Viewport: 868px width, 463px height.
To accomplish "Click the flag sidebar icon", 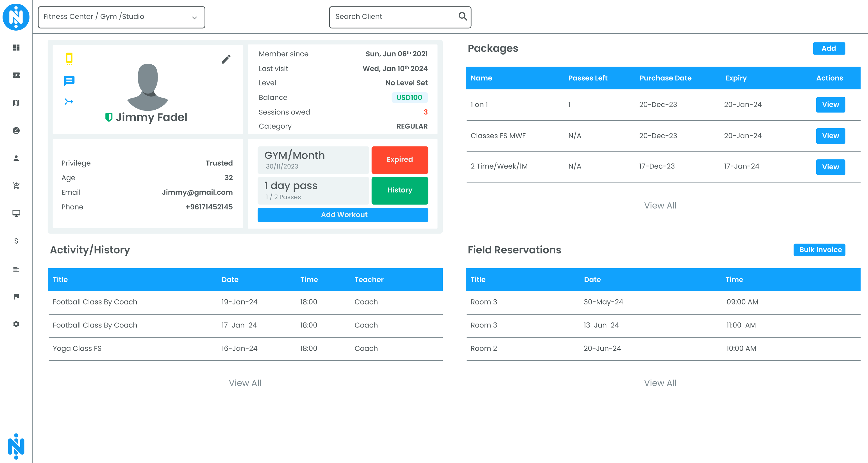I will (x=16, y=296).
